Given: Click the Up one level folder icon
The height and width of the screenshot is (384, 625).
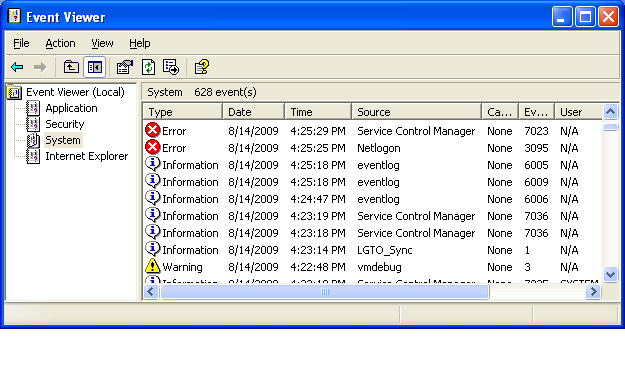Looking at the screenshot, I should tap(71, 67).
